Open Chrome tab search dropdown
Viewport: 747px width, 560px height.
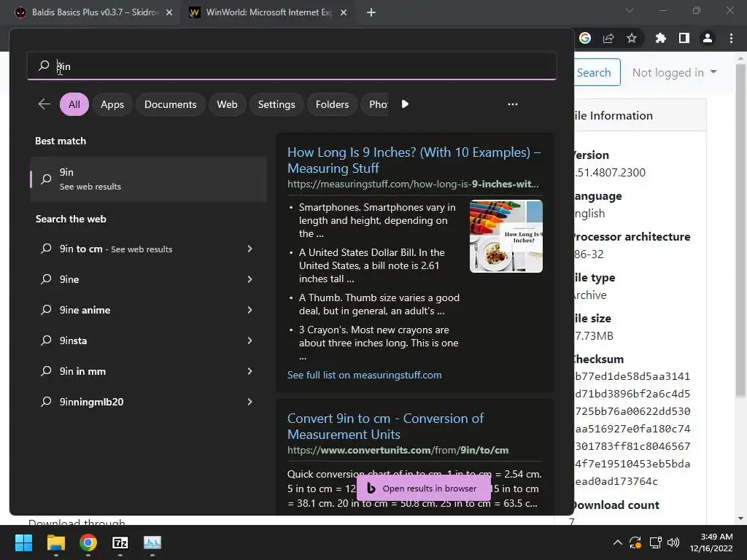point(630,10)
